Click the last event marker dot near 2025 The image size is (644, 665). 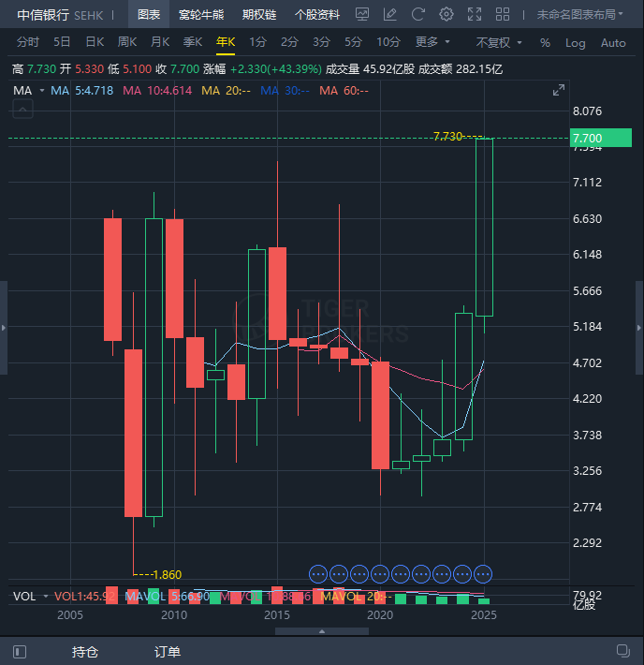point(483,575)
